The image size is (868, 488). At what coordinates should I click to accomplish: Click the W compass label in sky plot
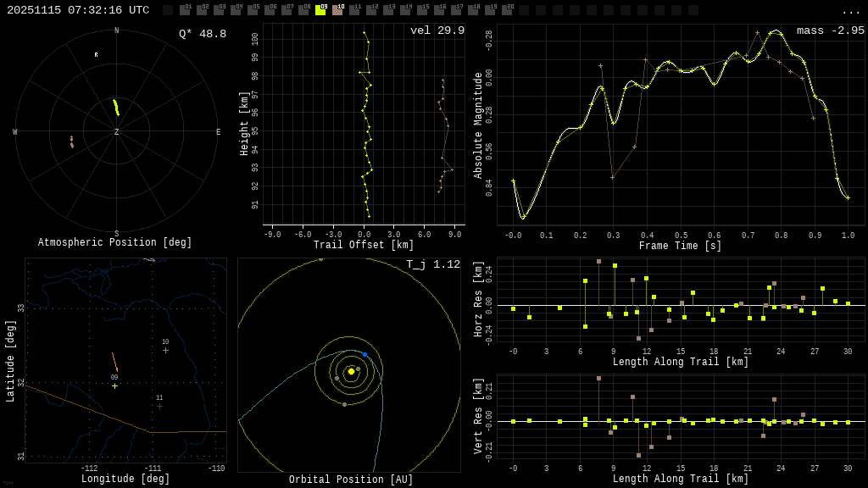coord(15,131)
